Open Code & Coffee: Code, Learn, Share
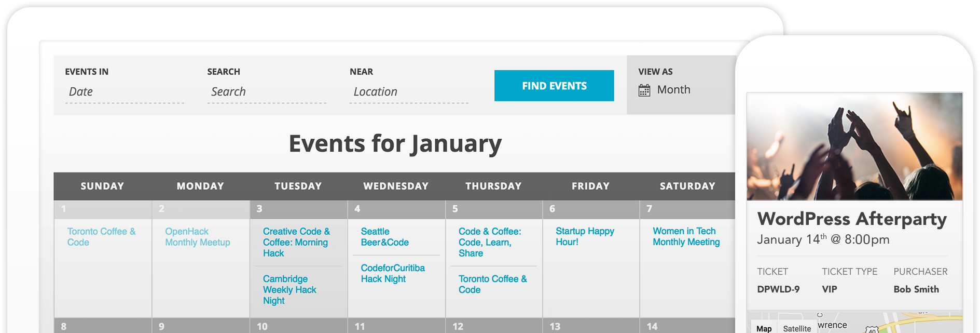The image size is (980, 333). (489, 242)
